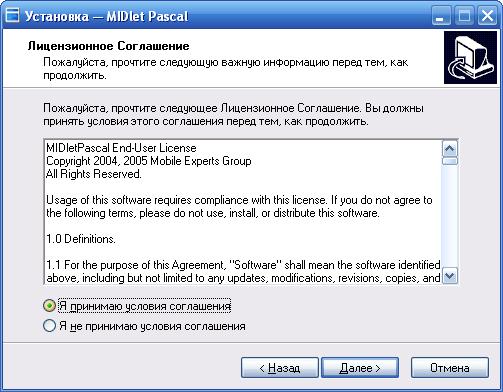
Task: Click the accept agreement label text
Action: (x=145, y=306)
